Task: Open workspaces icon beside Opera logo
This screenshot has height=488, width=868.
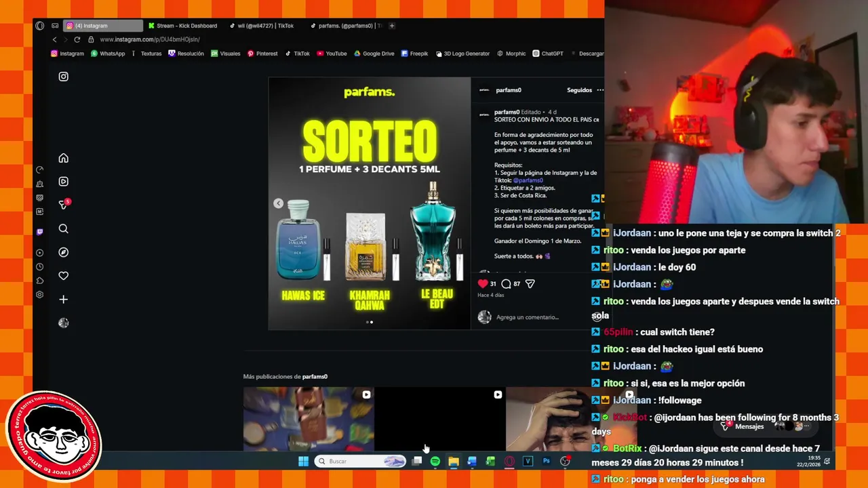Action: tap(55, 26)
